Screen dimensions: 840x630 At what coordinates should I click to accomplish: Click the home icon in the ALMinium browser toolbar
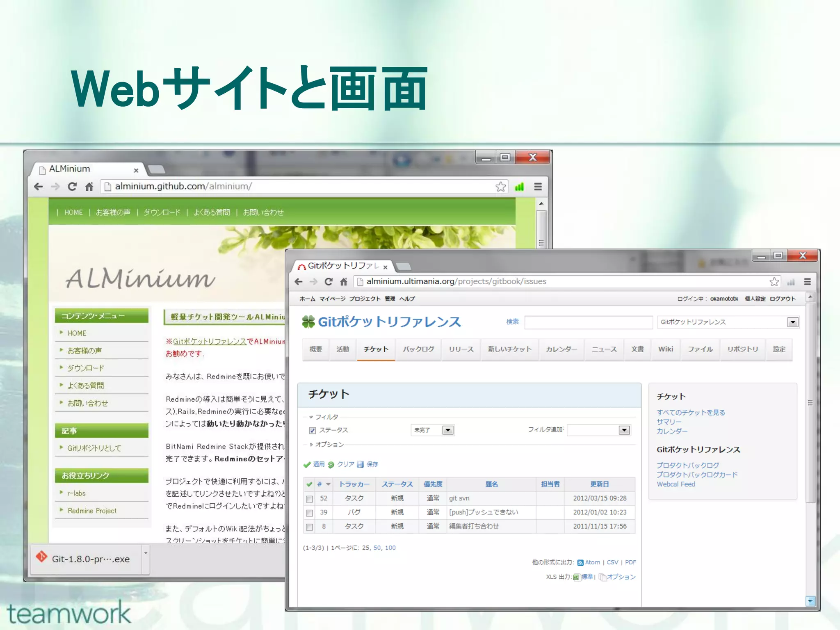tap(89, 187)
